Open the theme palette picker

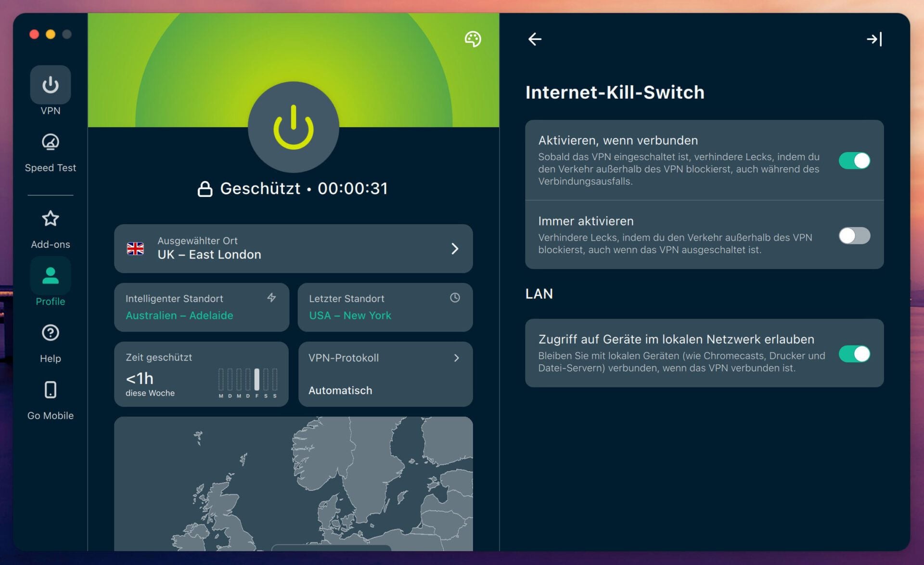pyautogui.click(x=473, y=39)
